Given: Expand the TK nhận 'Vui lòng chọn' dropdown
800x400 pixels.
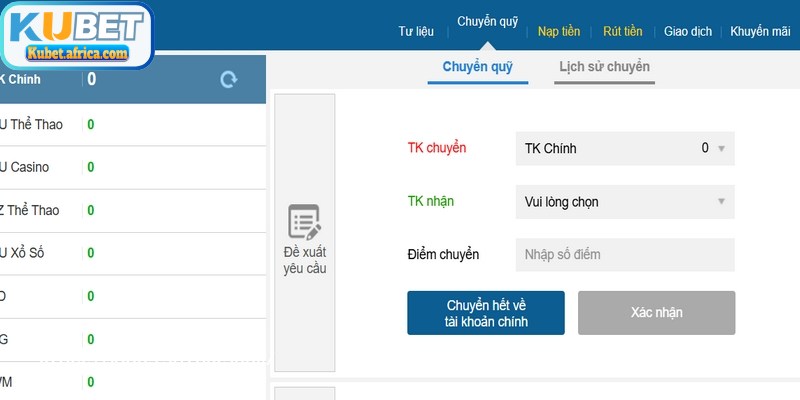Looking at the screenshot, I should pos(625,202).
